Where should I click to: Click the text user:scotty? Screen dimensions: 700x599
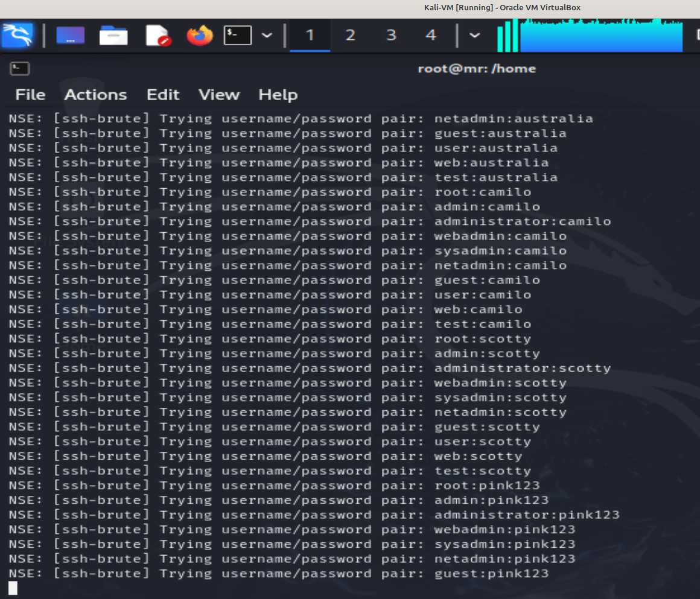(x=483, y=442)
